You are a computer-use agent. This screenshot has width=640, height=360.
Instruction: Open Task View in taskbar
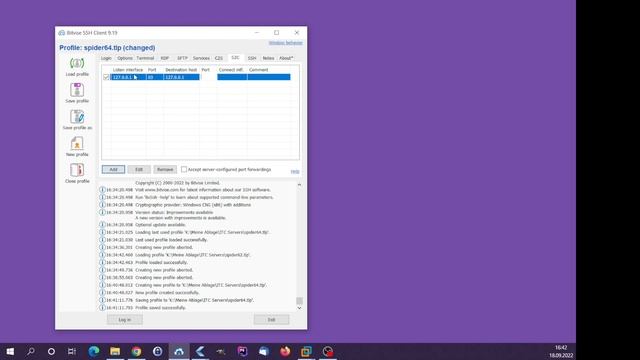(72, 351)
